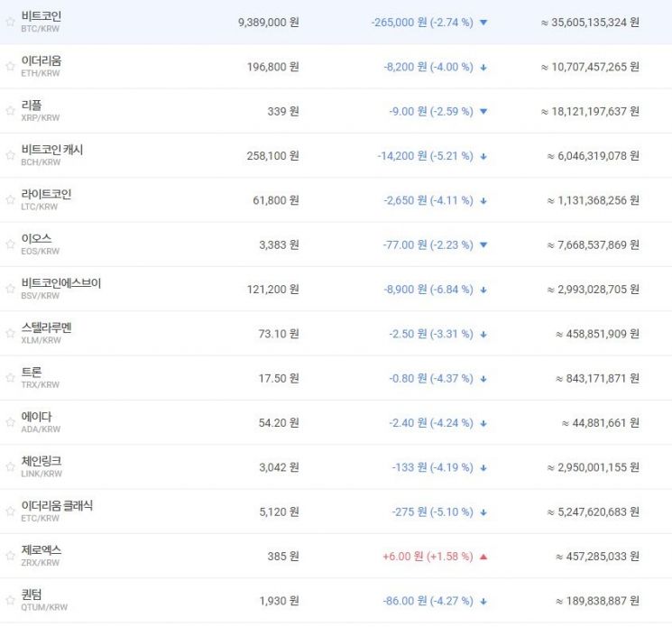Click down arrow icon in BSV/KRW row
Screen dimensions: 672x627
[483, 290]
